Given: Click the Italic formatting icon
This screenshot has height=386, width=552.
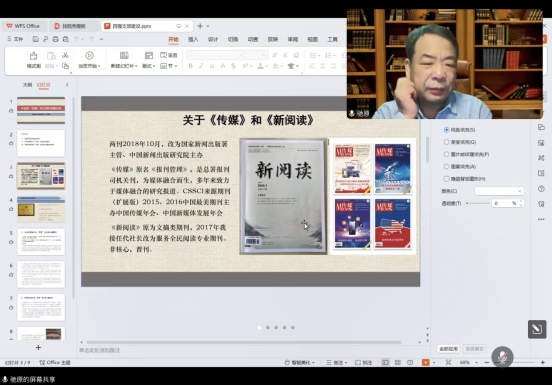Looking at the screenshot, I should coord(201,66).
